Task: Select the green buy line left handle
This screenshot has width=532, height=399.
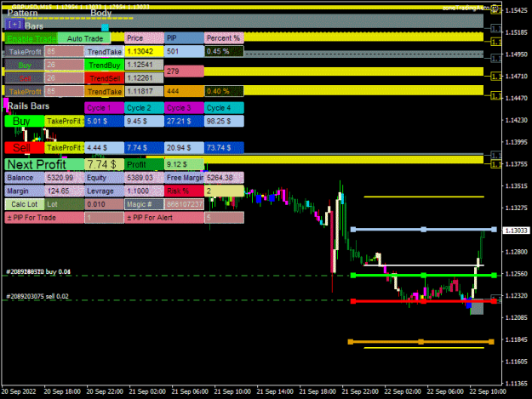Action: click(353, 276)
